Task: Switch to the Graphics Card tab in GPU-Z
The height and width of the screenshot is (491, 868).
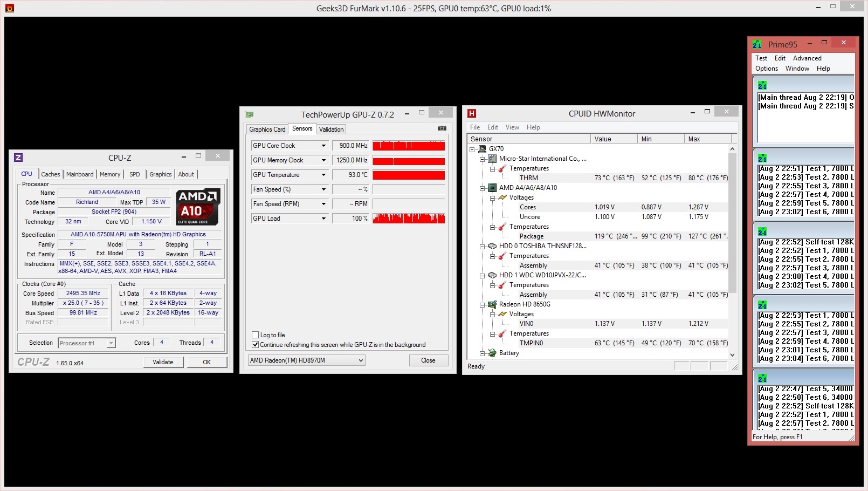Action: click(x=267, y=129)
